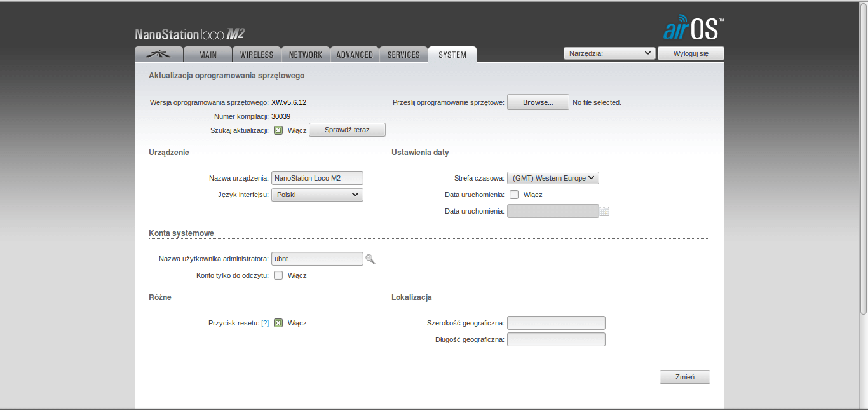Toggle the Szukaj aktualizacji checkbox
Viewport: 868px width, 410px height.
click(278, 130)
